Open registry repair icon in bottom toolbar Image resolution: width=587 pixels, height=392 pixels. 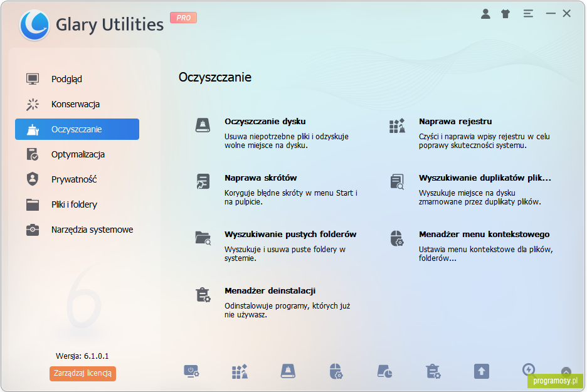pyautogui.click(x=240, y=371)
